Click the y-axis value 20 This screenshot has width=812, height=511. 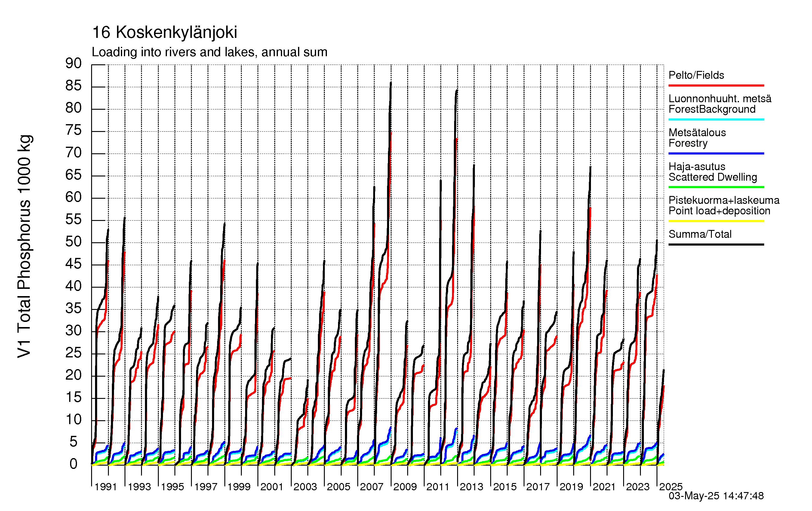tap(73, 375)
